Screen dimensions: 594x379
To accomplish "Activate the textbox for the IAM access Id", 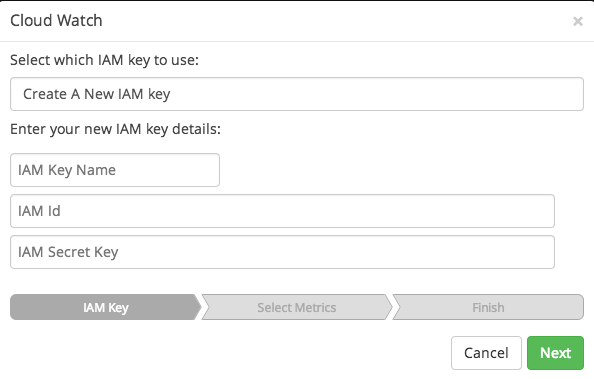I will pos(282,211).
